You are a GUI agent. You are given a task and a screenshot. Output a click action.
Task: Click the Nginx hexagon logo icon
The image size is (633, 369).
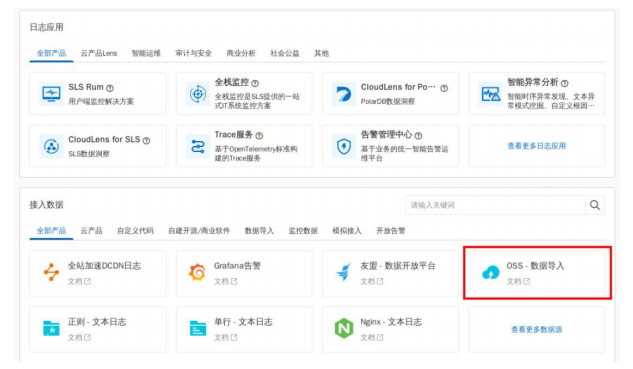pos(344,328)
